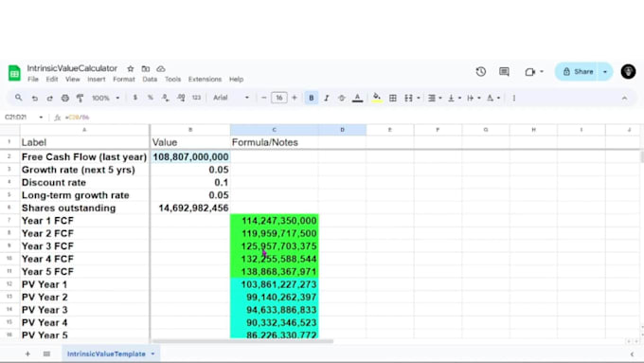The height and width of the screenshot is (363, 644).
Task: Select the Shares outstanding value cell
Action: click(190, 208)
